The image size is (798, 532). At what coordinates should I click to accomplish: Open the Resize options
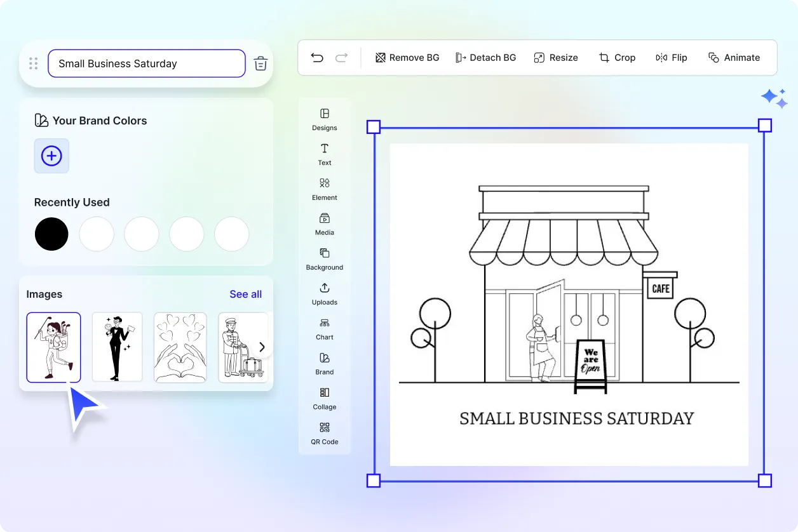click(556, 57)
